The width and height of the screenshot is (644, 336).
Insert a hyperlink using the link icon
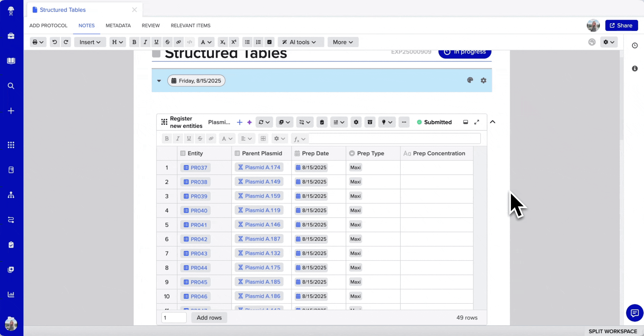point(178,42)
